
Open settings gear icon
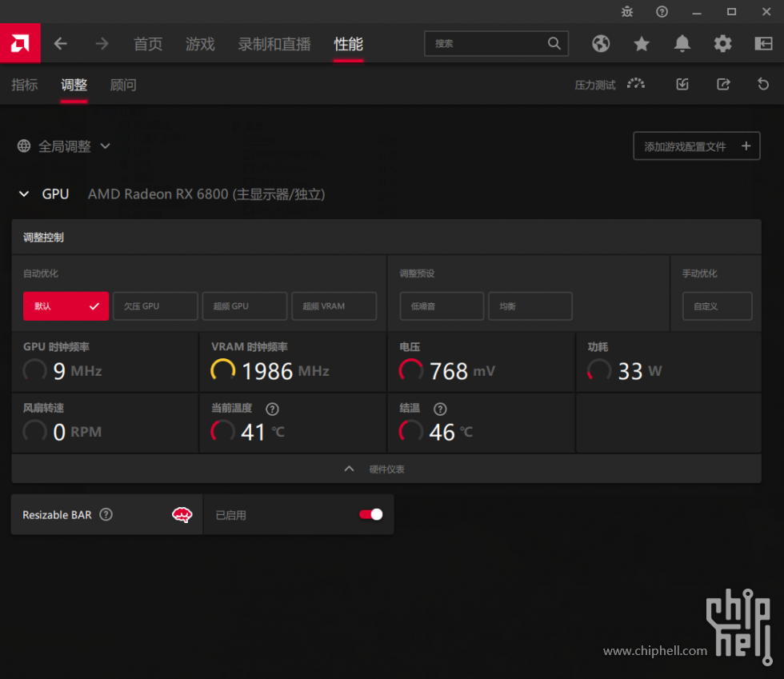point(722,44)
